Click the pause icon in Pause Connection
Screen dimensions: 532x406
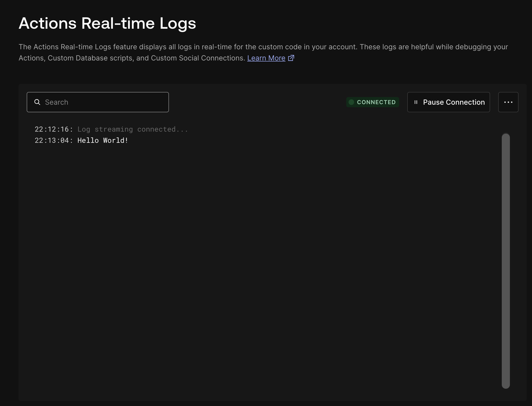pyautogui.click(x=416, y=102)
